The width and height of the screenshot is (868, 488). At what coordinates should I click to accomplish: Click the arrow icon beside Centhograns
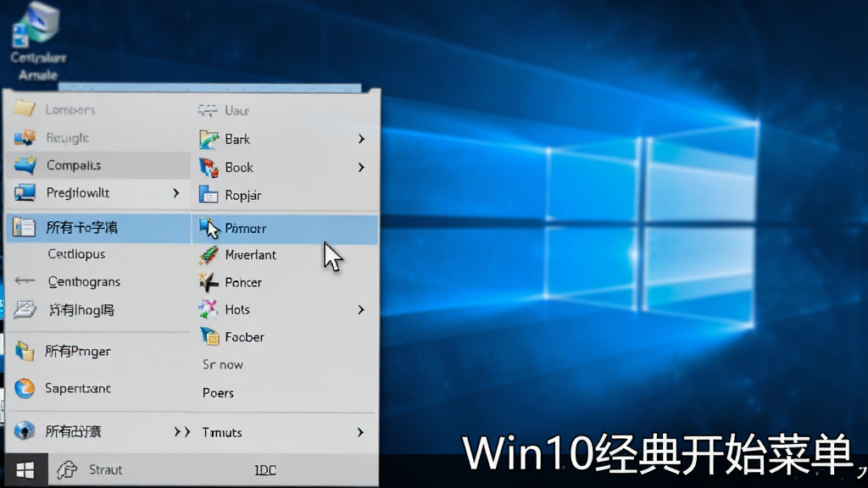point(25,281)
